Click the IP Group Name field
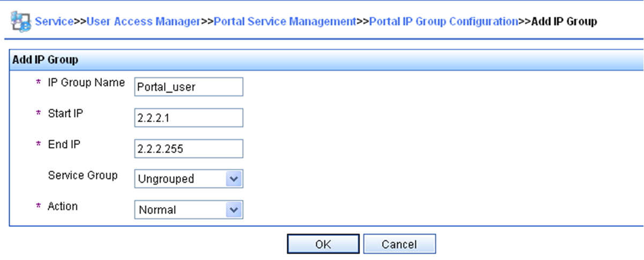Image resolution: width=644 pixels, height=260 pixels. (189, 87)
